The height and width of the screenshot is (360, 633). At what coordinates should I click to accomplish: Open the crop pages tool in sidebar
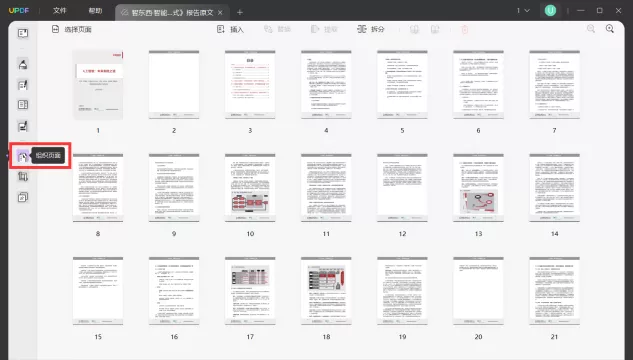(x=23, y=176)
